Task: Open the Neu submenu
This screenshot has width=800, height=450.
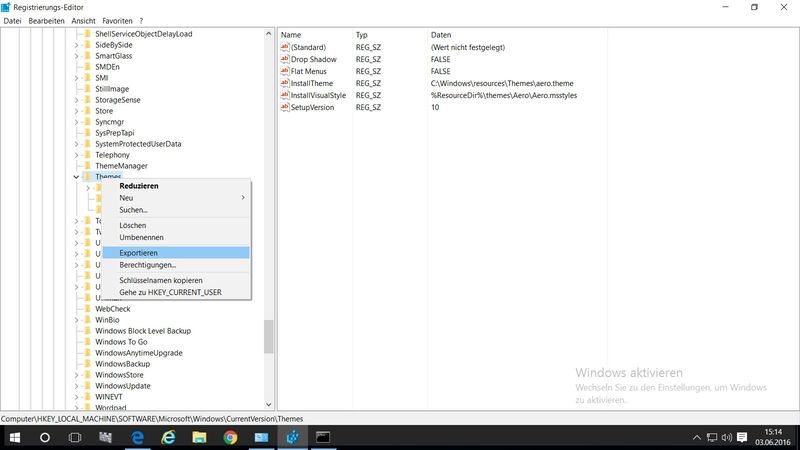Action: click(x=176, y=197)
